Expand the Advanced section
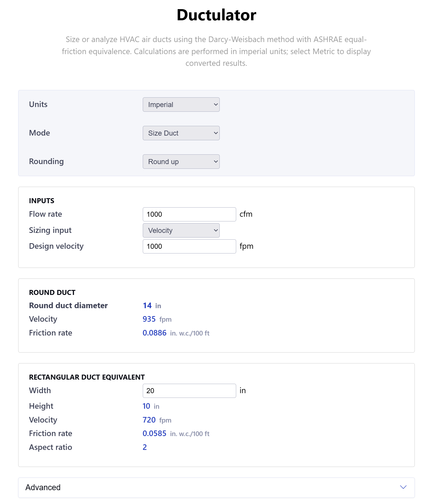The height and width of the screenshot is (504, 428). tap(216, 487)
